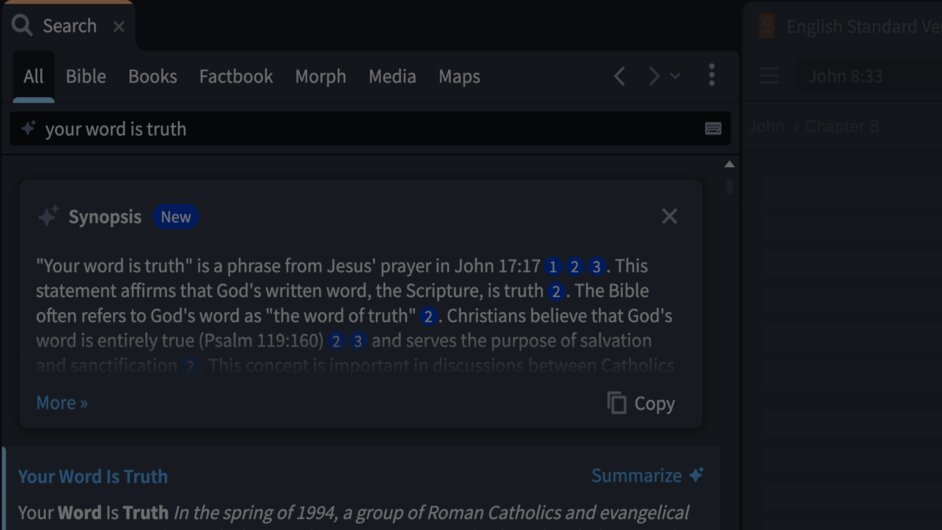Open the on-screen keyboard icon in search box
The image size is (942, 530).
click(x=713, y=129)
